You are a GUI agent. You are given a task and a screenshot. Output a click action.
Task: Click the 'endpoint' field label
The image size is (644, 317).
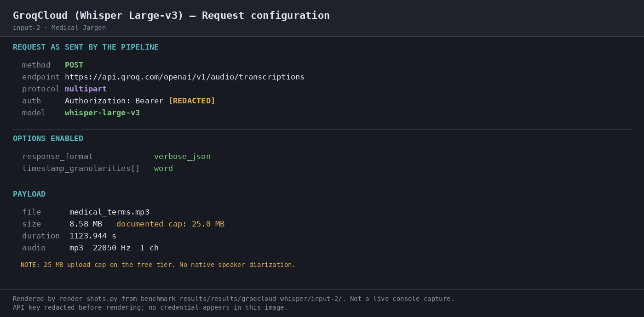[41, 77]
